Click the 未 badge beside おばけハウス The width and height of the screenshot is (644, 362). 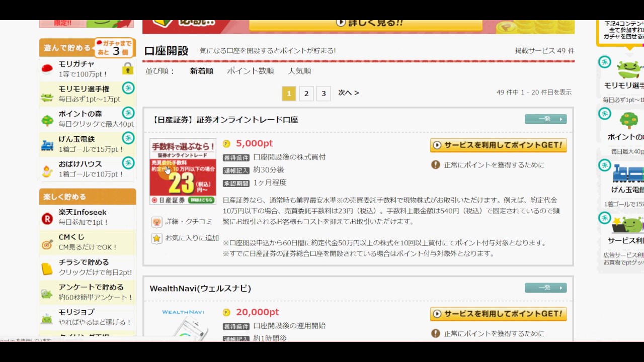coord(129,163)
